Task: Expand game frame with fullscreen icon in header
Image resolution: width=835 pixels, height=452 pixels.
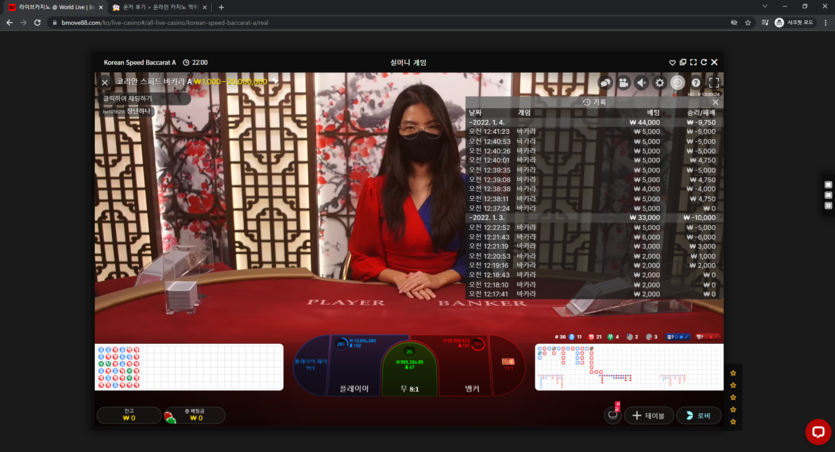Action: pos(693,62)
